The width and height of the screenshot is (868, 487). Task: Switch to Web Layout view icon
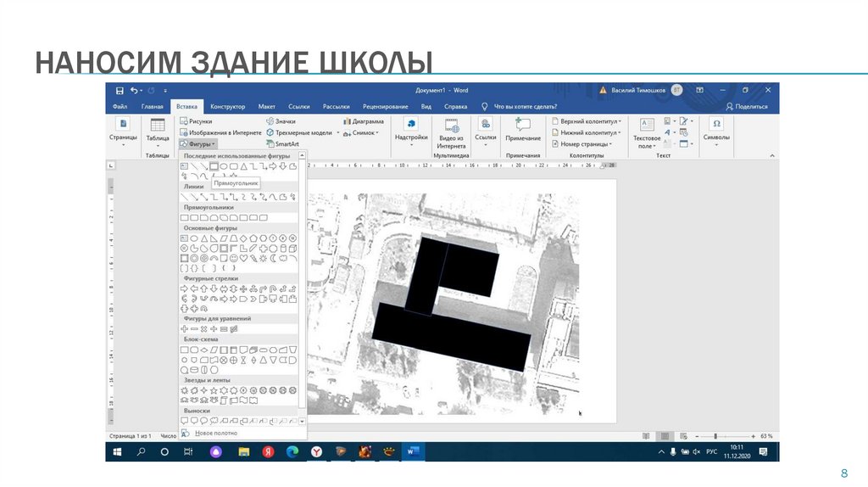click(684, 436)
